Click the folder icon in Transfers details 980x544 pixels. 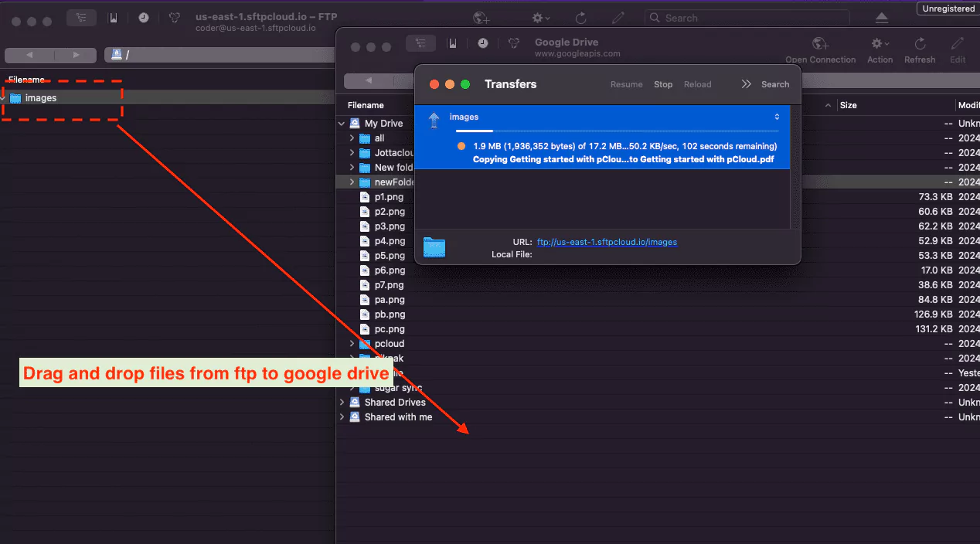point(434,247)
